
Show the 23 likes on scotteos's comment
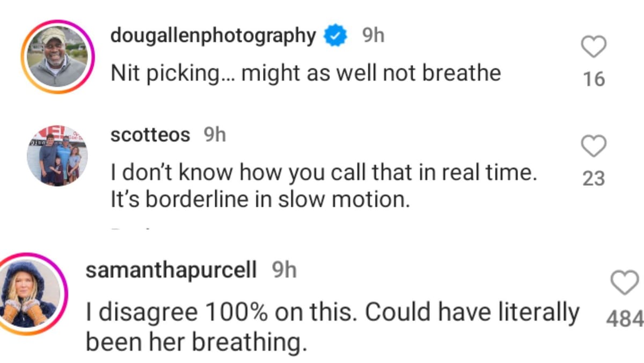pyautogui.click(x=594, y=178)
